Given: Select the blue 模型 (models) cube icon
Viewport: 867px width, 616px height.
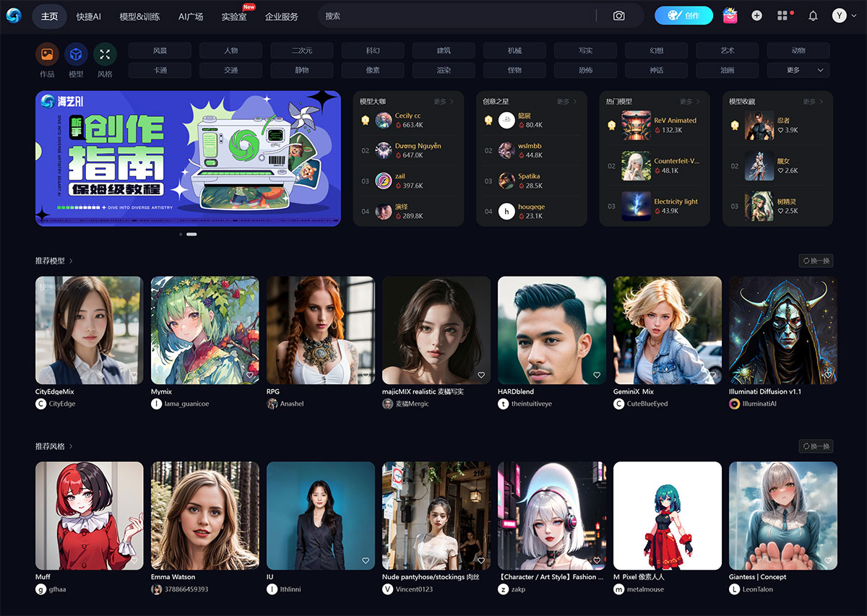Looking at the screenshot, I should 76,53.
